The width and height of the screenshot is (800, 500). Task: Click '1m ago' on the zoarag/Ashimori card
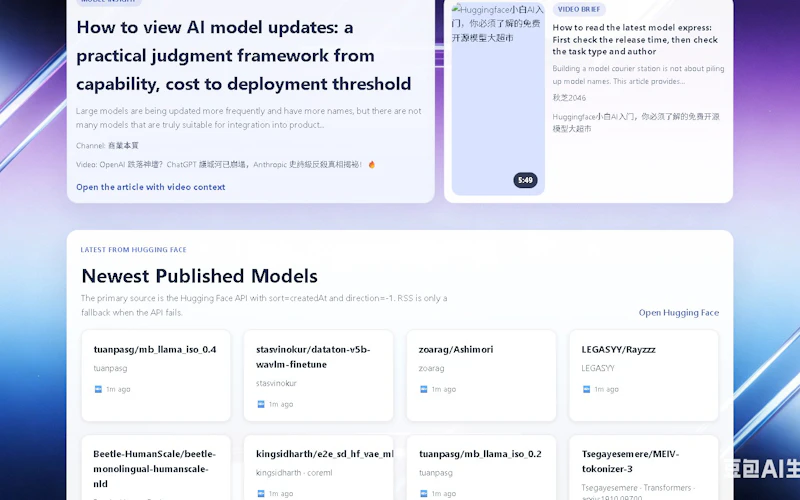443,389
